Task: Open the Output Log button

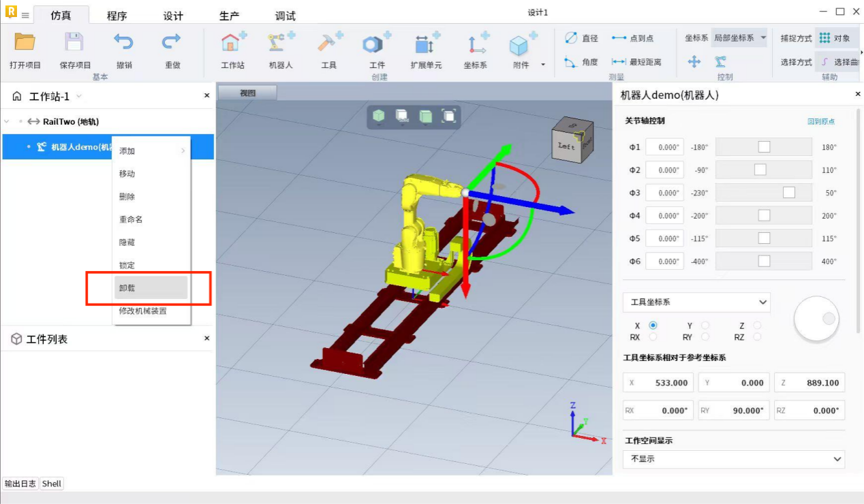Action: click(x=20, y=484)
